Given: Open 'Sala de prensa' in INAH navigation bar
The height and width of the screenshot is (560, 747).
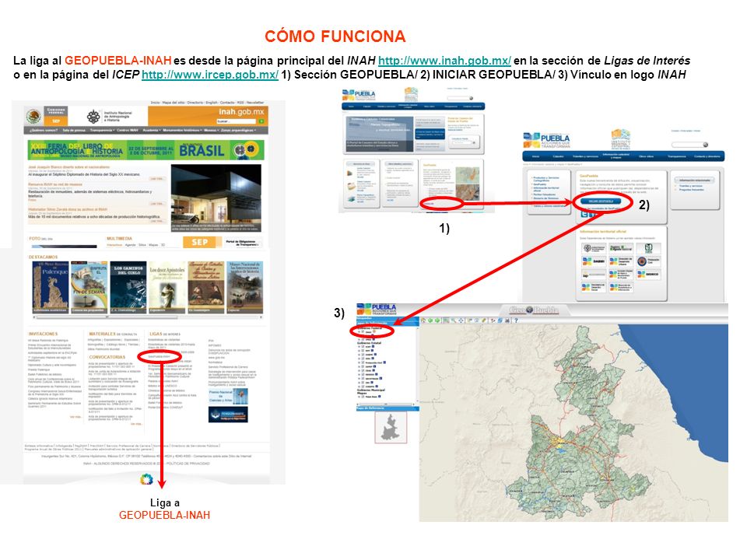Looking at the screenshot, I should coord(74,130).
